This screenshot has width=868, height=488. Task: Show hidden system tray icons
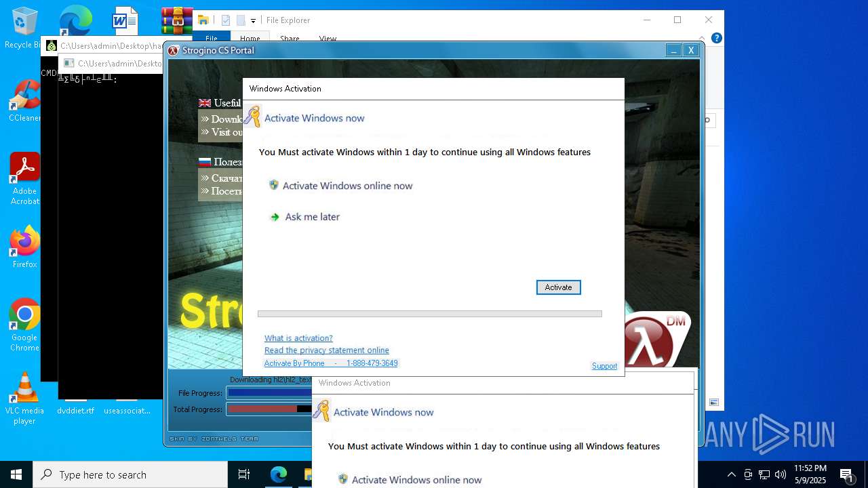(x=732, y=474)
